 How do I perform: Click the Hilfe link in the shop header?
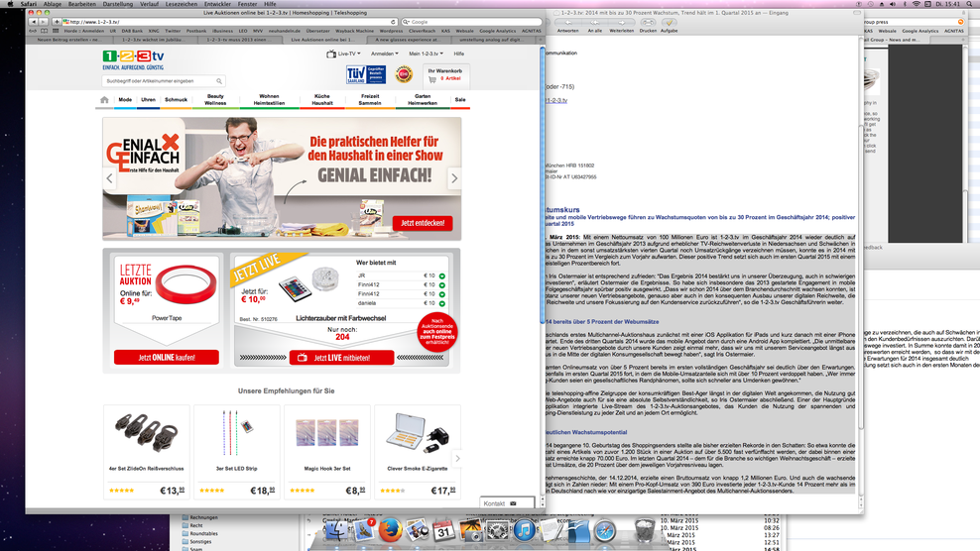(x=458, y=54)
